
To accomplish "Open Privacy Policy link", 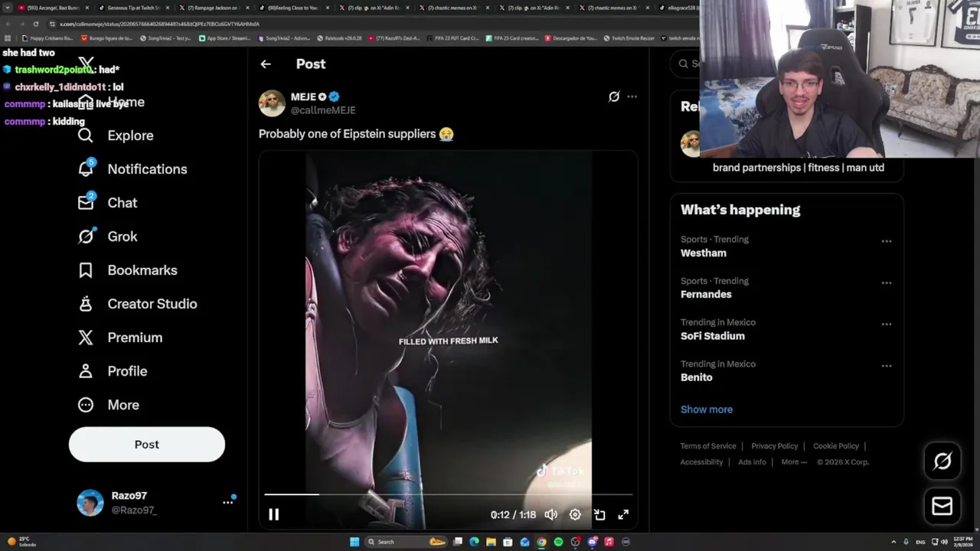I will click(x=775, y=446).
